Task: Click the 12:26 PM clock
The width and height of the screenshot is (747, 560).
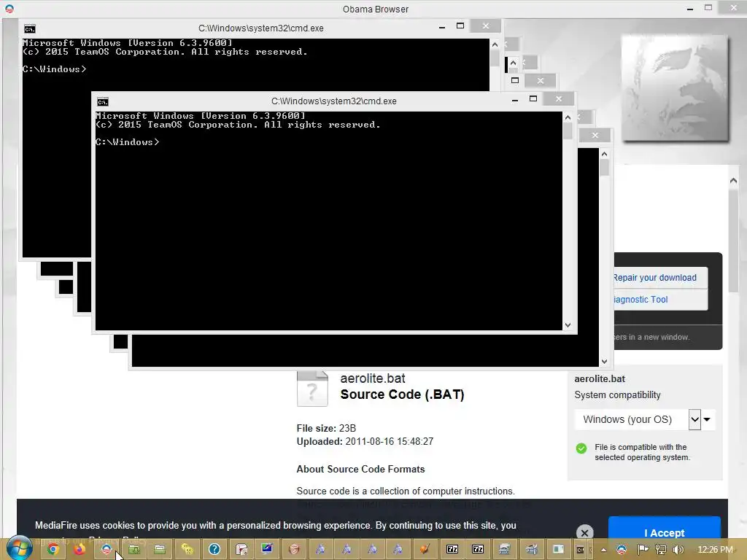Action: [x=715, y=550]
